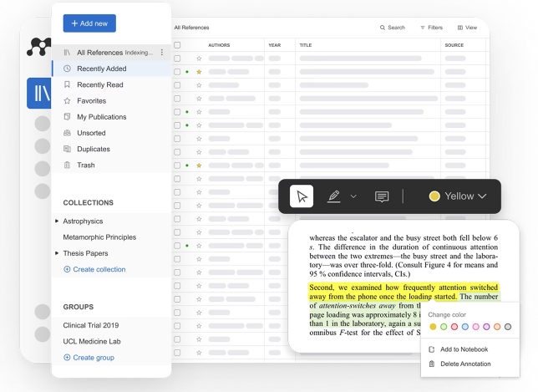
Task: Click the Recently Added clock icon
Action: [67, 69]
